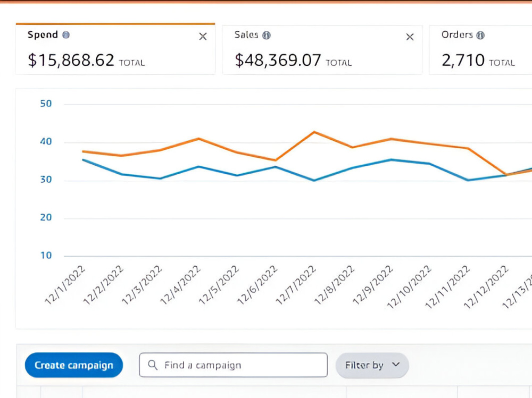Viewport: 532px width, 398px height.
Task: Select the Orders metric card
Action: tap(480, 49)
